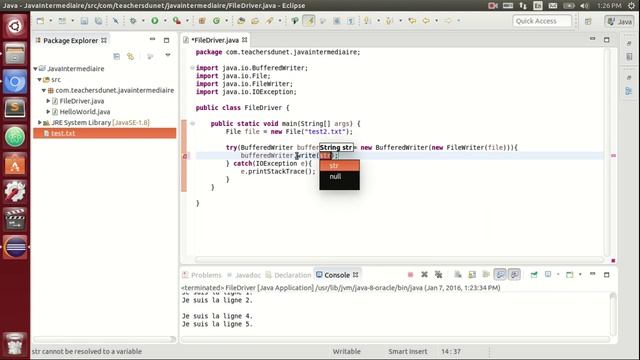Toggle console Scroll Lock
This screenshot has width=640, height=360.
[x=472, y=275]
